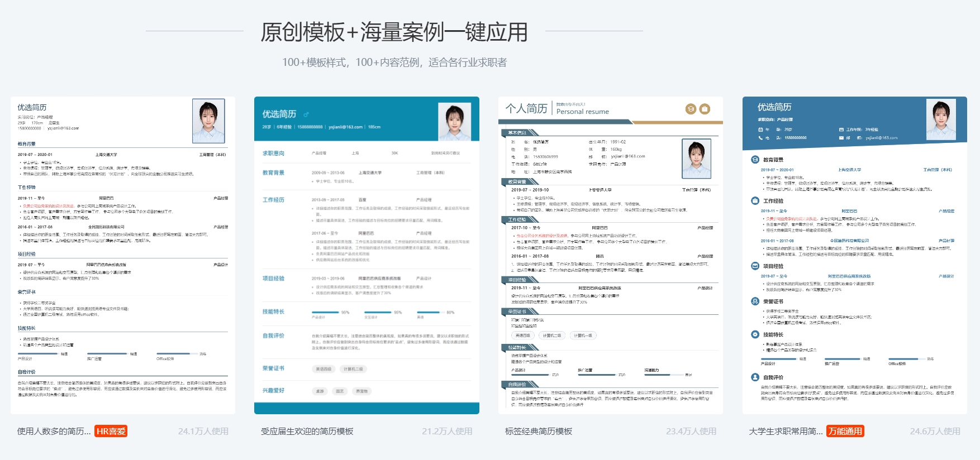Click the blue gender symbol beside 优选简历 in teal template

[306, 114]
